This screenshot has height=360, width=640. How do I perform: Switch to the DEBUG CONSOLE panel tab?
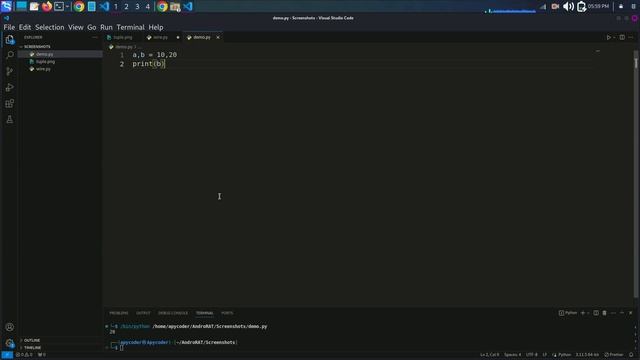(173, 313)
